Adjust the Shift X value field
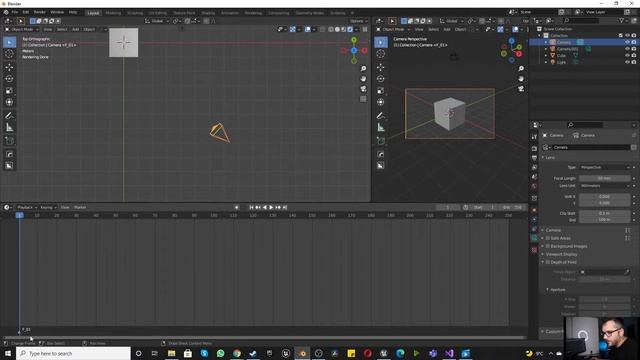Image resolution: width=640 pixels, height=360 pixels. [x=604, y=196]
